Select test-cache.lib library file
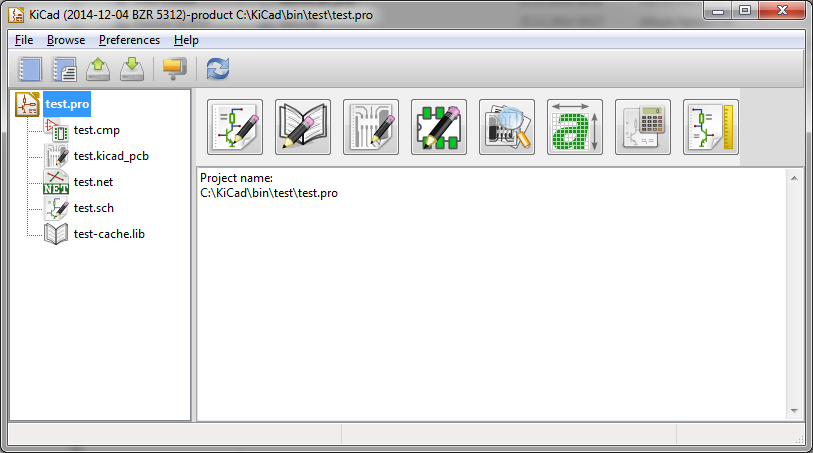The height and width of the screenshot is (453, 813). (x=109, y=234)
